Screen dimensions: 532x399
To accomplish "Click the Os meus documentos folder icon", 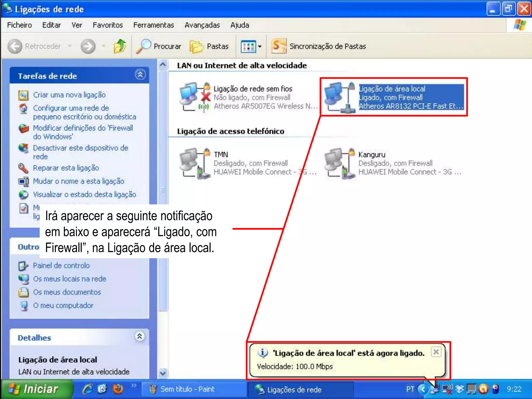I will click(23, 292).
